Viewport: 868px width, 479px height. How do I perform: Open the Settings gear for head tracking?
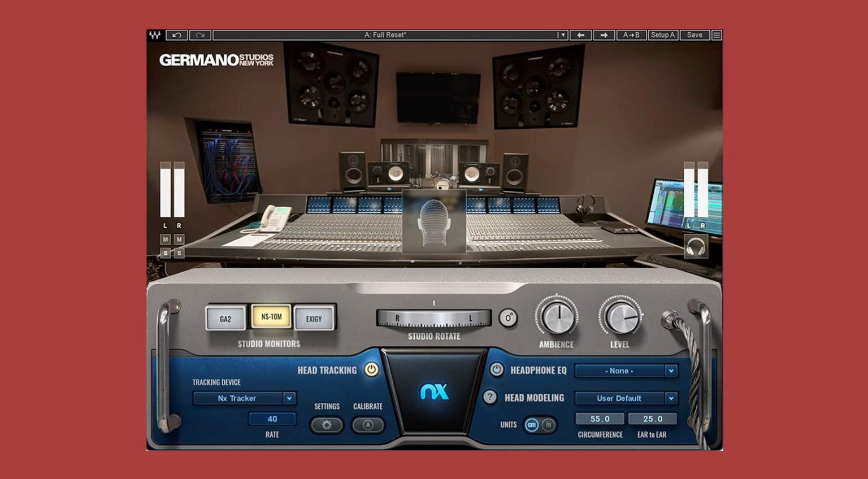click(327, 424)
